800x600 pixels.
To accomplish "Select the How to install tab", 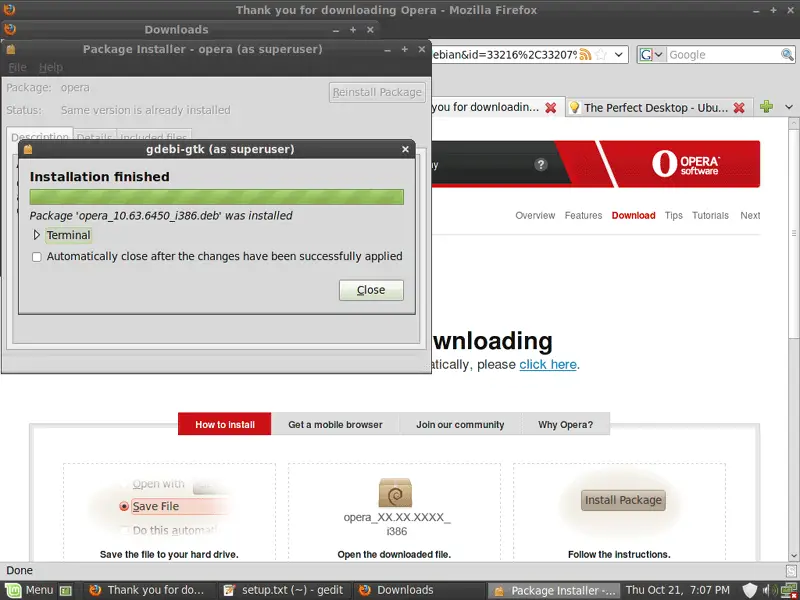I will pyautogui.click(x=224, y=424).
